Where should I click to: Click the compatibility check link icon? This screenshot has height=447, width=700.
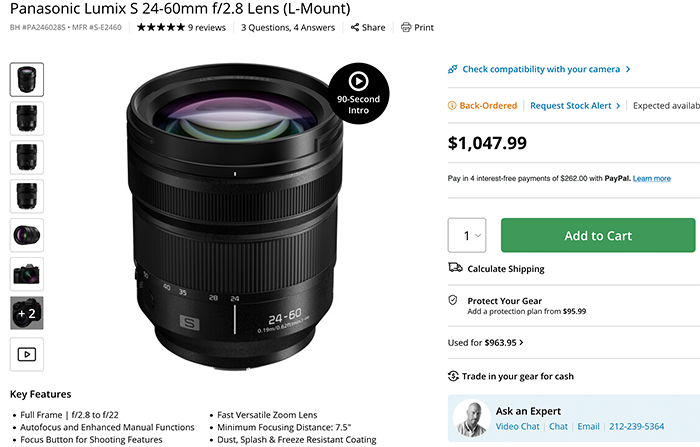tap(453, 69)
